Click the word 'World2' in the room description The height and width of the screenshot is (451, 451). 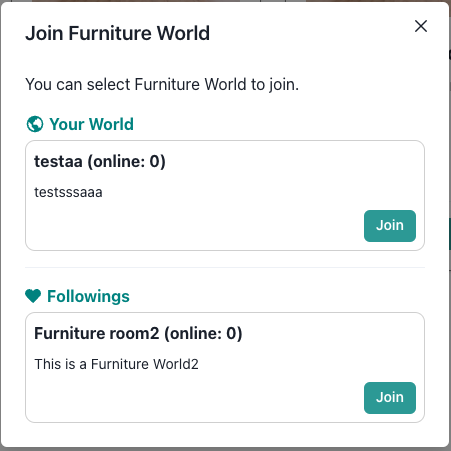point(176,364)
